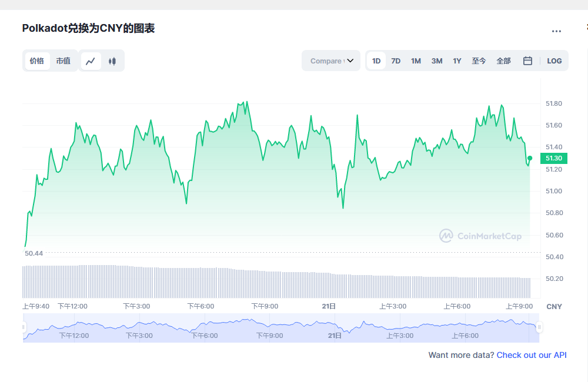This screenshot has width=588, height=382.
Task: Click the Polkadot兑换为CNY的图表 heading
Action: [89, 28]
